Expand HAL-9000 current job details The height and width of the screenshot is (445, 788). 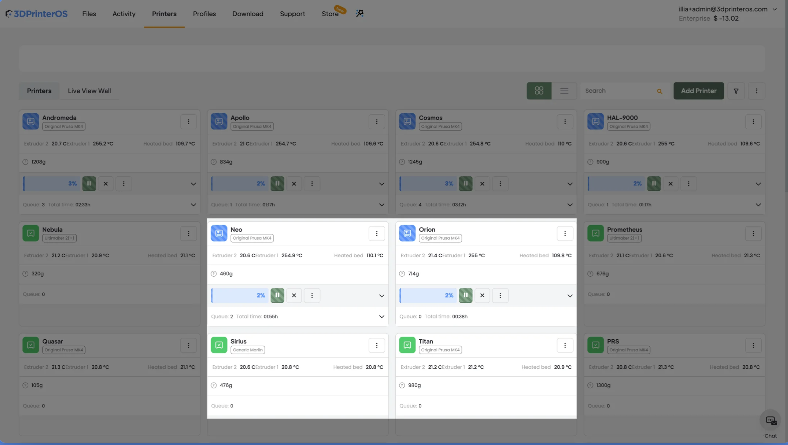click(758, 184)
